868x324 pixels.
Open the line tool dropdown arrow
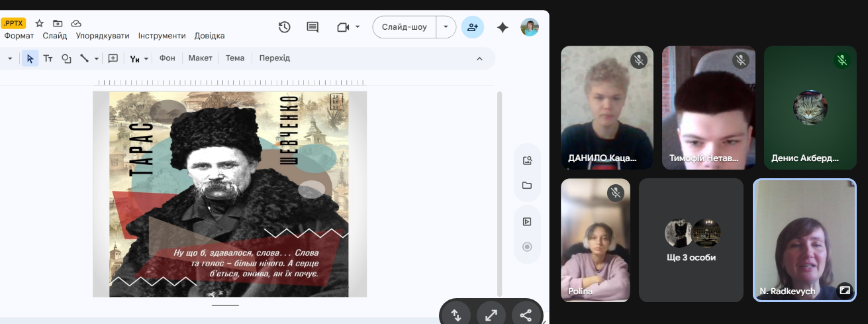pyautogui.click(x=97, y=58)
